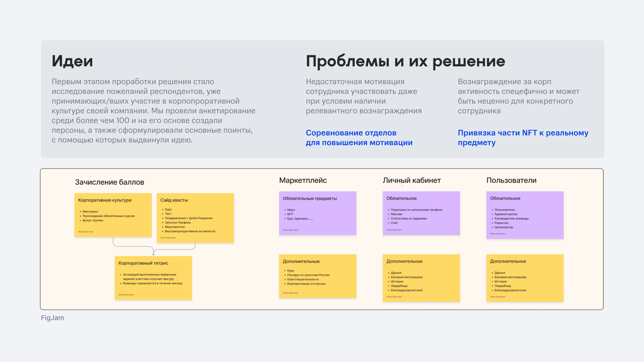Click the 'Маркетплейс' column heading

point(303,180)
